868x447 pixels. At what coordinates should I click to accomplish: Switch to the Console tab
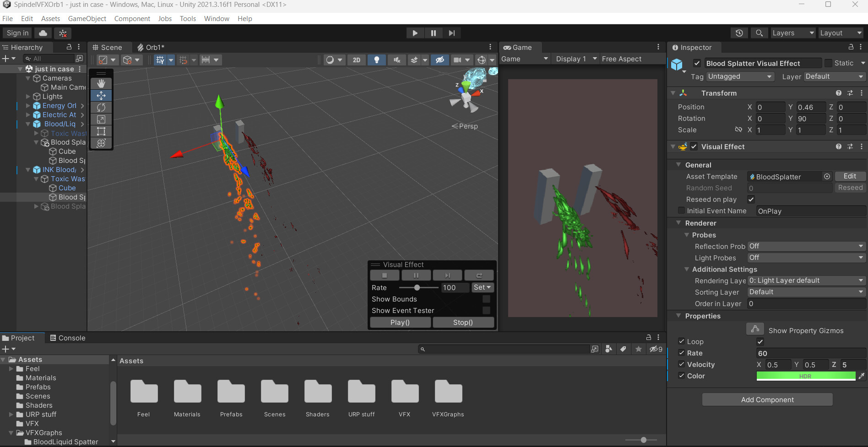[x=72, y=338]
